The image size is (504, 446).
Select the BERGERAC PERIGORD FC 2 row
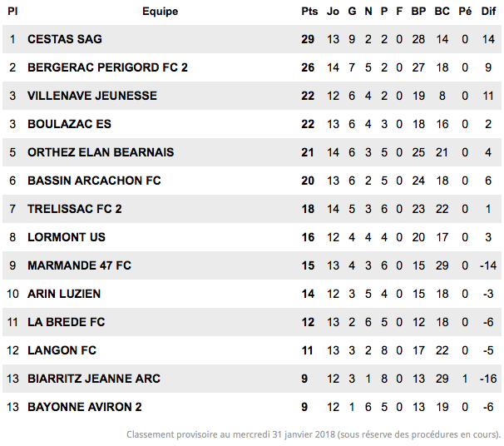click(x=252, y=67)
